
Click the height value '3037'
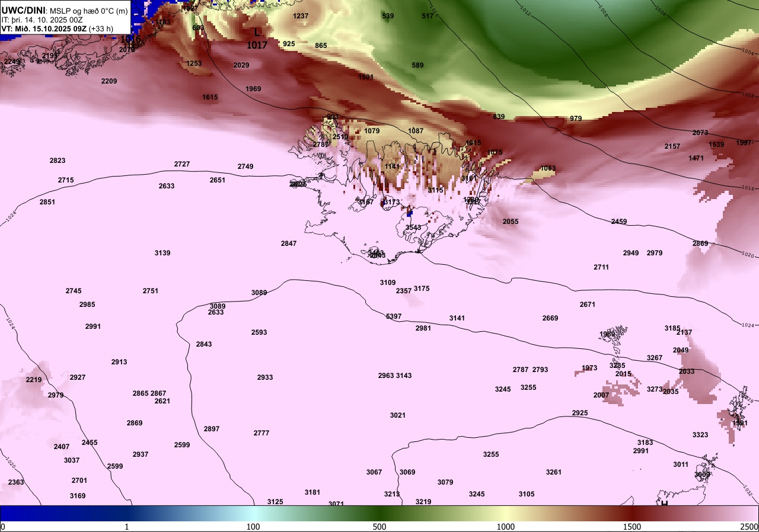coord(72,460)
